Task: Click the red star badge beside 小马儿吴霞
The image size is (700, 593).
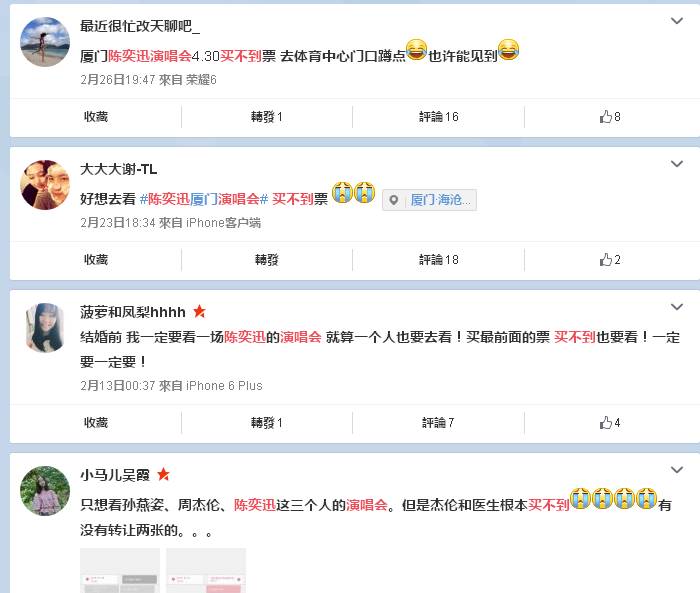Action: 163,474
